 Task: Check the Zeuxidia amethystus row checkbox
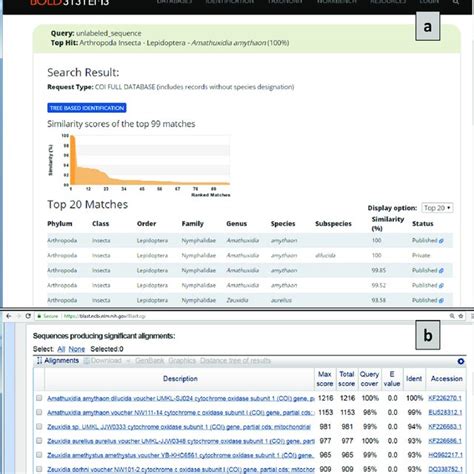click(39, 455)
